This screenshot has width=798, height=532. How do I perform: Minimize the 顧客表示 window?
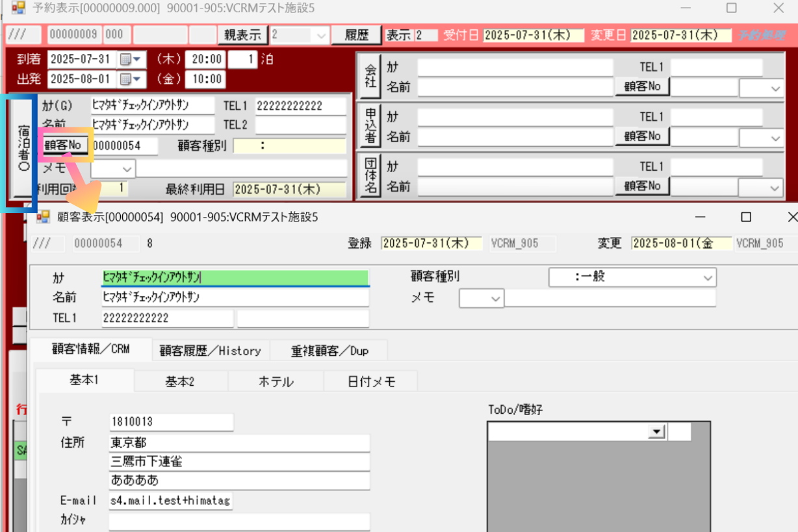pyautogui.click(x=700, y=216)
